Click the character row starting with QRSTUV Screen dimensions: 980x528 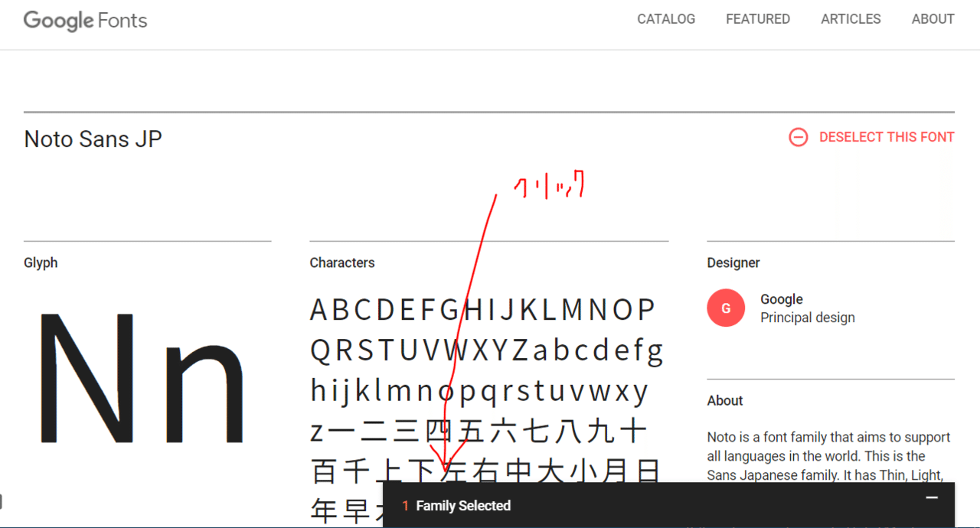point(487,350)
